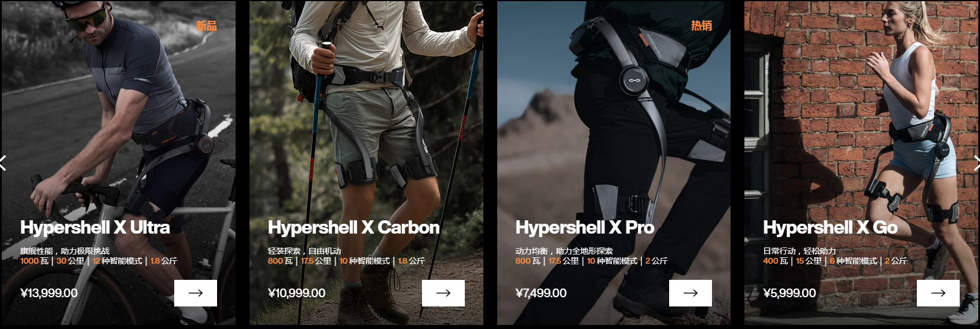Select the ¥13,999.00 price label
Screen dimensions: 980x329
[49, 293]
